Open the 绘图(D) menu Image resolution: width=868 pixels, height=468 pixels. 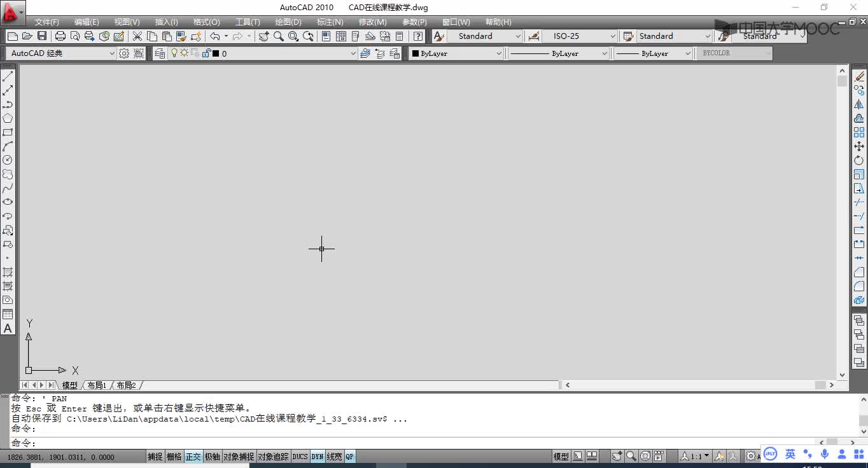pos(288,22)
